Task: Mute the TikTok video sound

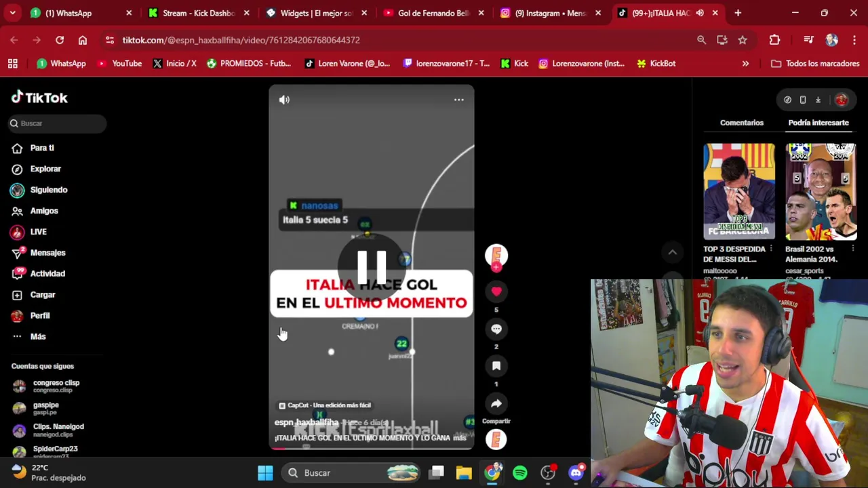Action: tap(284, 100)
